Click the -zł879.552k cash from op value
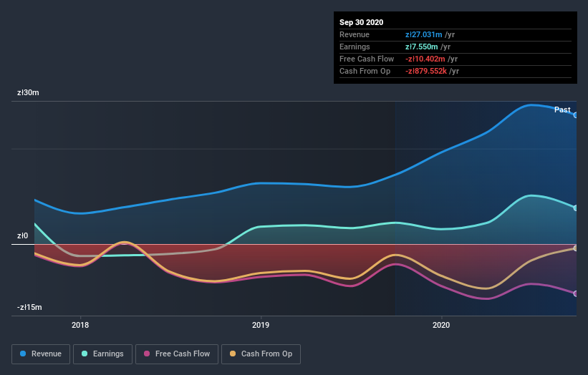The width and height of the screenshot is (588, 375). point(426,71)
